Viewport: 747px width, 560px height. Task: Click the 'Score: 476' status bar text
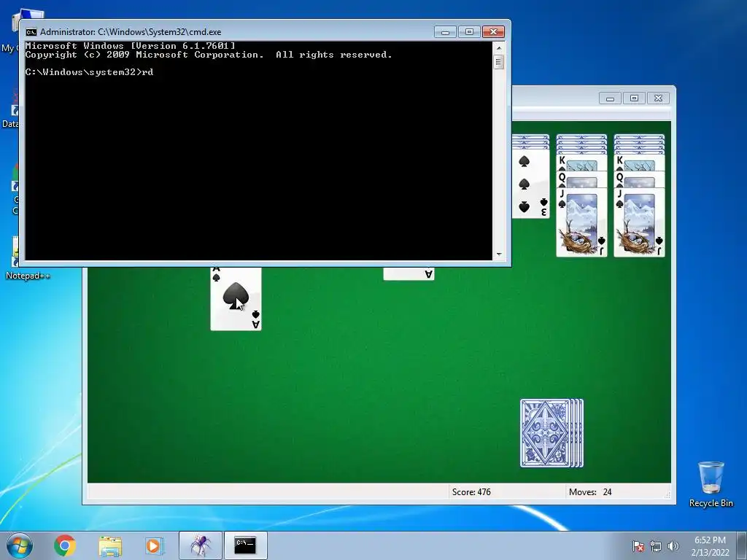pos(471,492)
